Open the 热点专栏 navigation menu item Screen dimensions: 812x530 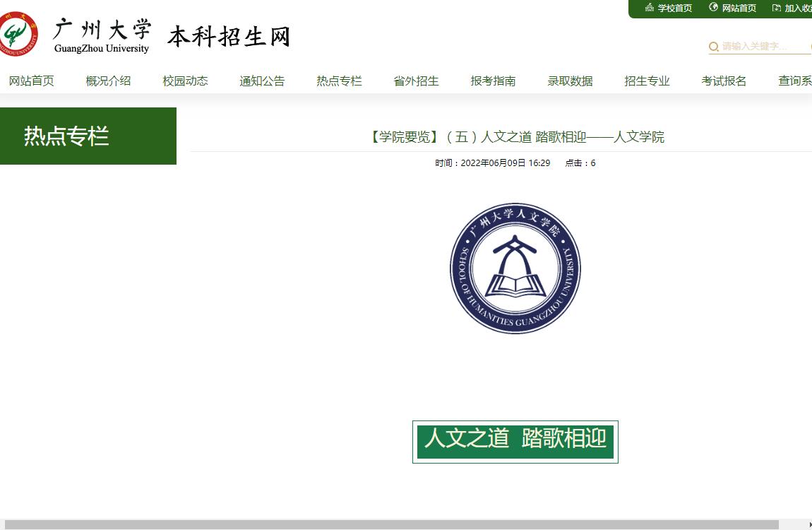click(x=339, y=81)
